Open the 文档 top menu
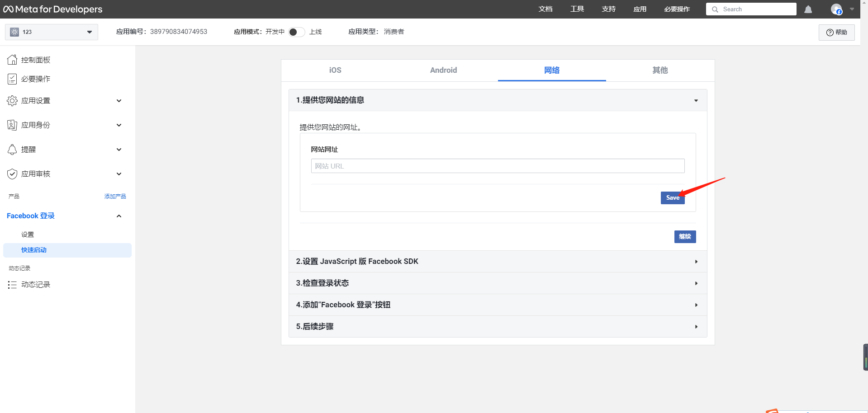The image size is (868, 413). coord(545,9)
